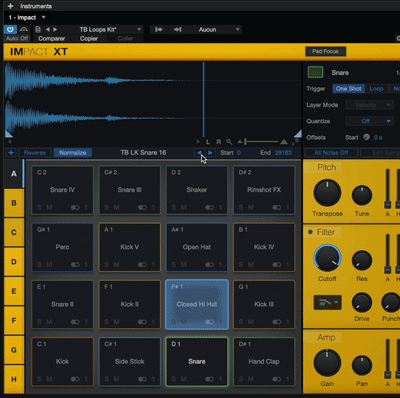Click the End value 28183 field
Viewport: 400px width, 398px height.
[x=283, y=153]
